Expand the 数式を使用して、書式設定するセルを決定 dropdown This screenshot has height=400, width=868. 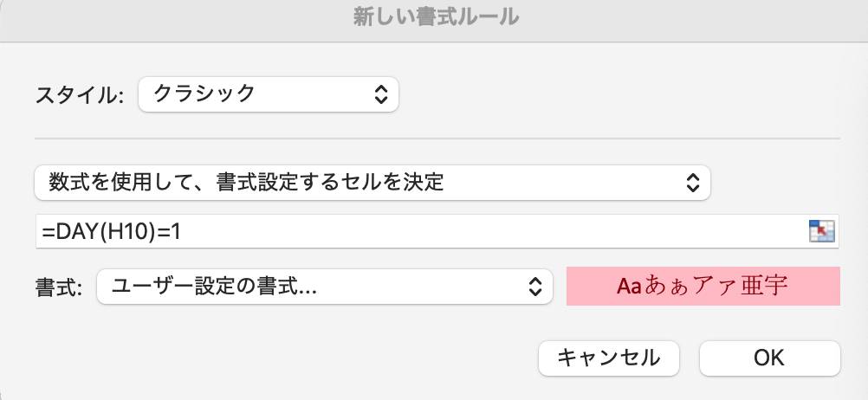[x=372, y=183]
